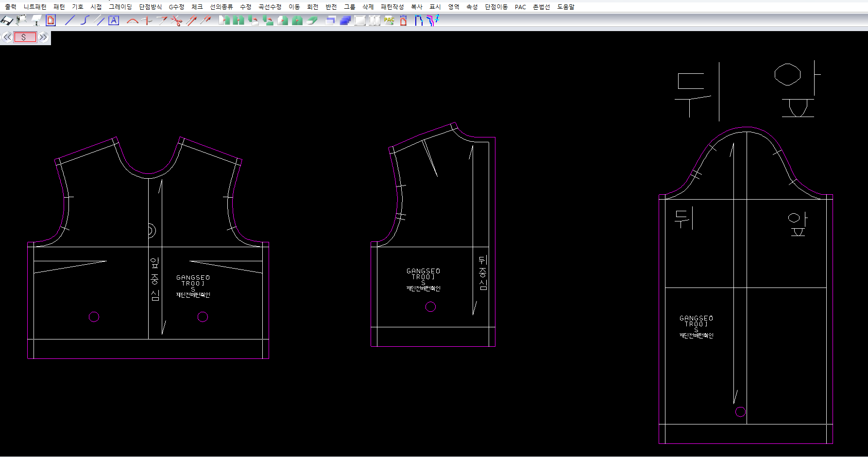868x457 pixels.
Task: Go to next size with >> button
Action: coord(43,37)
